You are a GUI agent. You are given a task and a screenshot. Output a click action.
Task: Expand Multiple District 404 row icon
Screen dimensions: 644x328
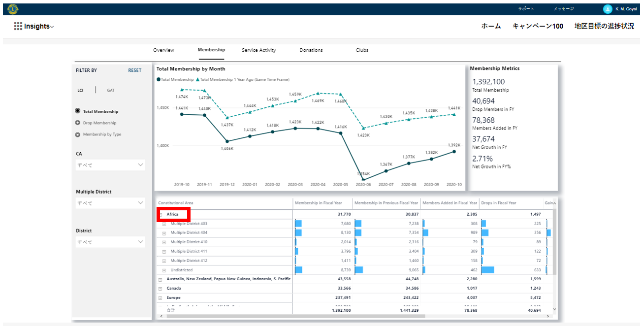point(164,233)
